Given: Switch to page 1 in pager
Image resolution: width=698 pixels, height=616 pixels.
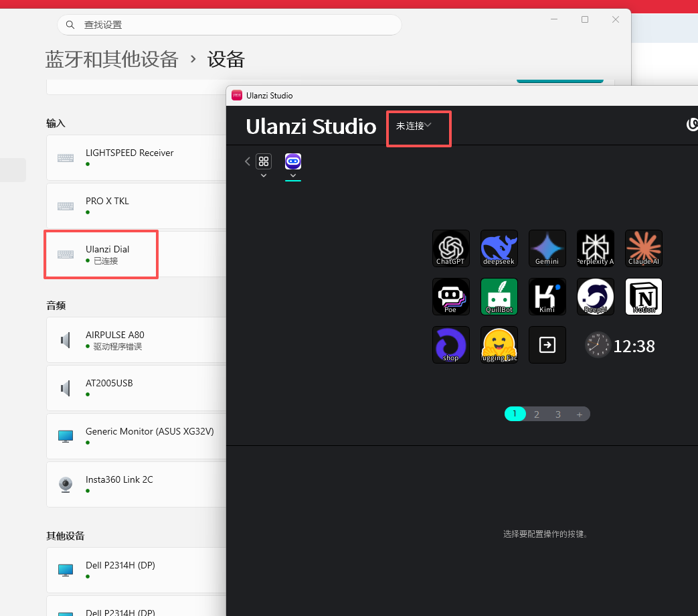Looking at the screenshot, I should click(515, 414).
